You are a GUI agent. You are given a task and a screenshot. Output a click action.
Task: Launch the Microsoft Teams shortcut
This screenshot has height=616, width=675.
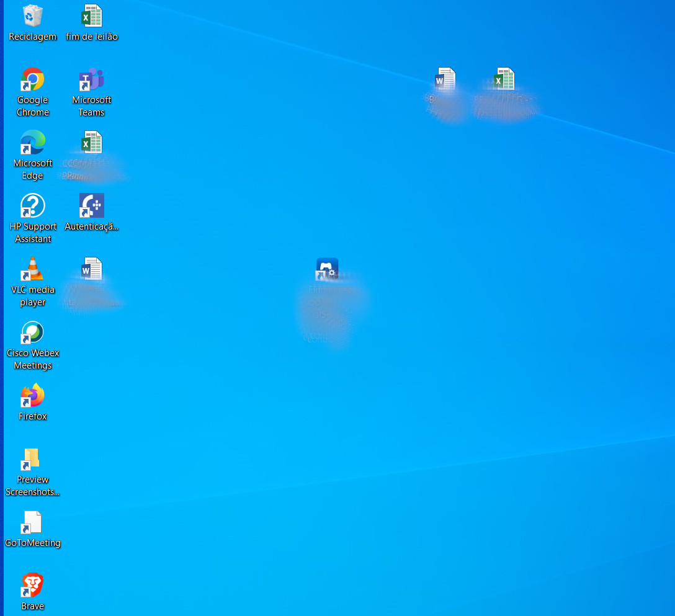92,79
